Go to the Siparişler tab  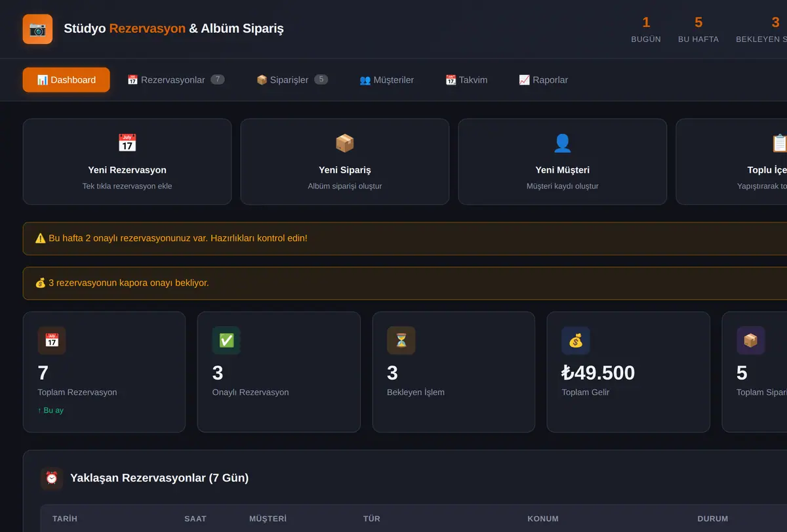coord(292,80)
